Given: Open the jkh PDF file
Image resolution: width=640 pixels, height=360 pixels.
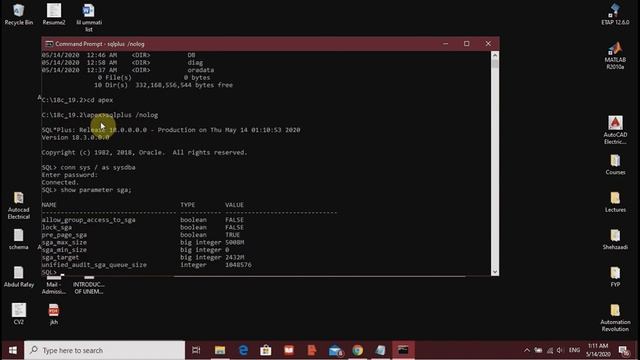Looking at the screenshot, I should pyautogui.click(x=53, y=314).
